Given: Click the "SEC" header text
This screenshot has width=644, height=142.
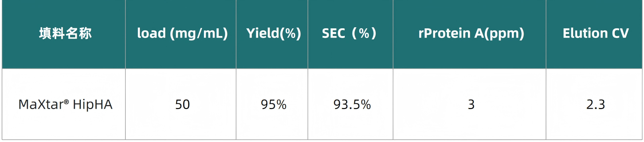Looking at the screenshot, I should (333, 33).
